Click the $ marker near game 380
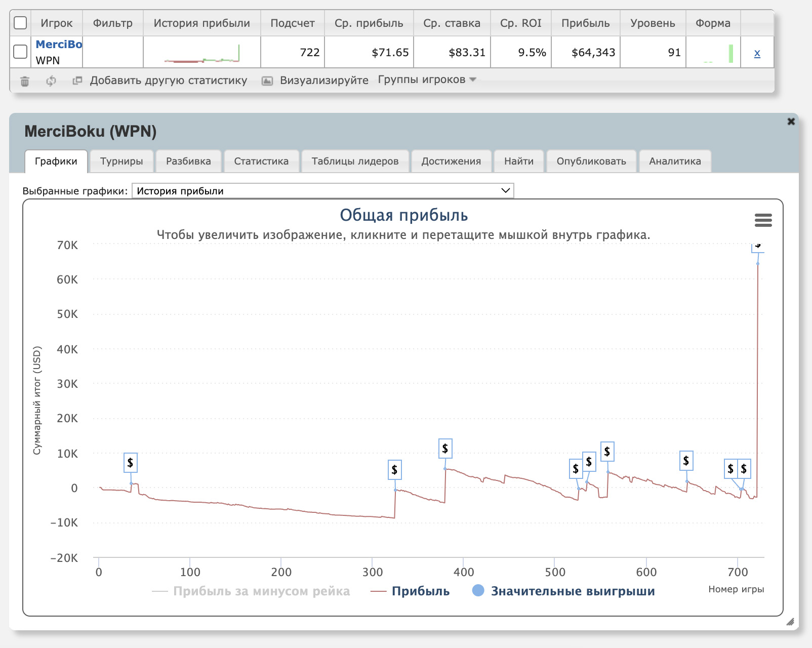 pyautogui.click(x=445, y=449)
